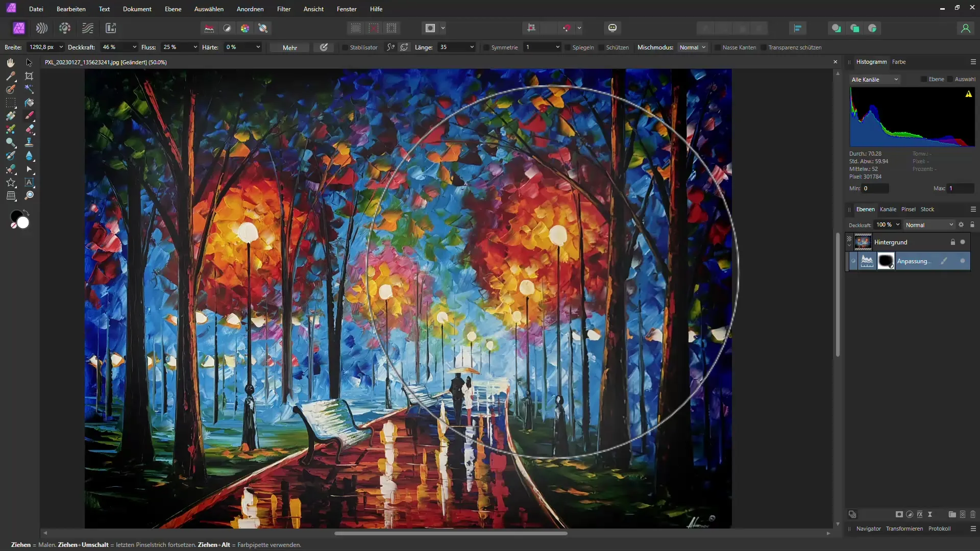Open the Breite width dropdown
The image size is (980, 551).
pyautogui.click(x=61, y=47)
